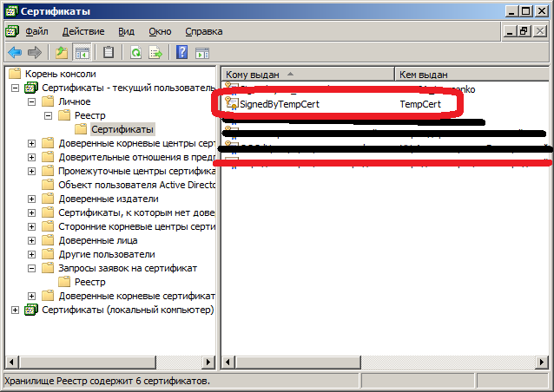This screenshot has height=392, width=554.
Task: Open the Действие menu
Action: click(x=83, y=31)
